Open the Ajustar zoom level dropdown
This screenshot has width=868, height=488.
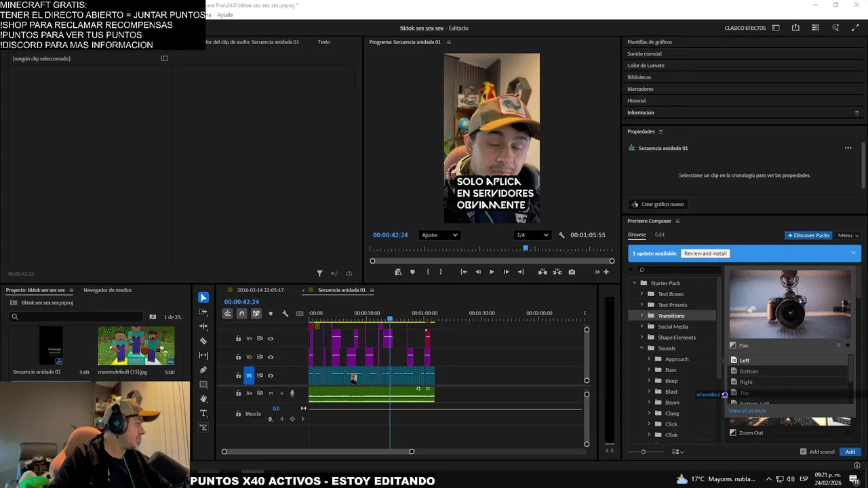(439, 235)
